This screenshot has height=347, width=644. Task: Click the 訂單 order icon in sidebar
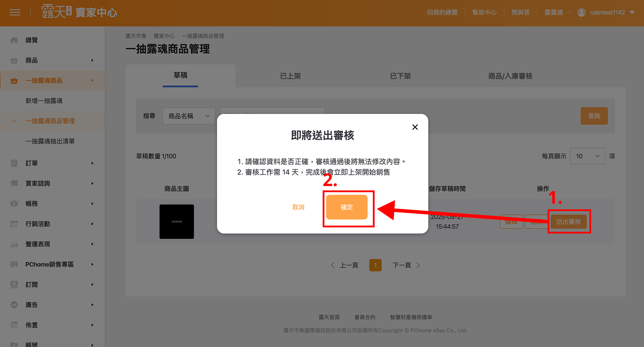[x=14, y=163]
